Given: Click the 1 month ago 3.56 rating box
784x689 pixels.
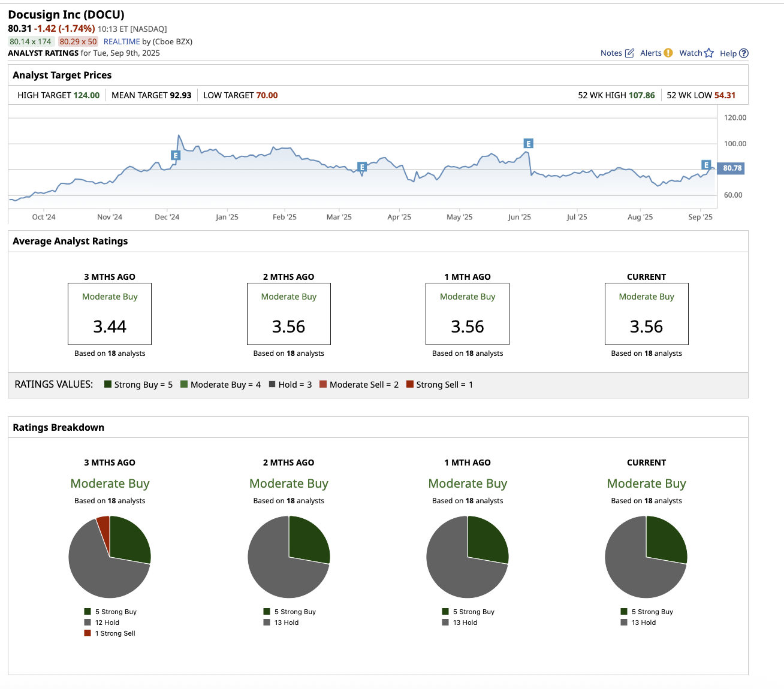Looking at the screenshot, I should pyautogui.click(x=468, y=314).
